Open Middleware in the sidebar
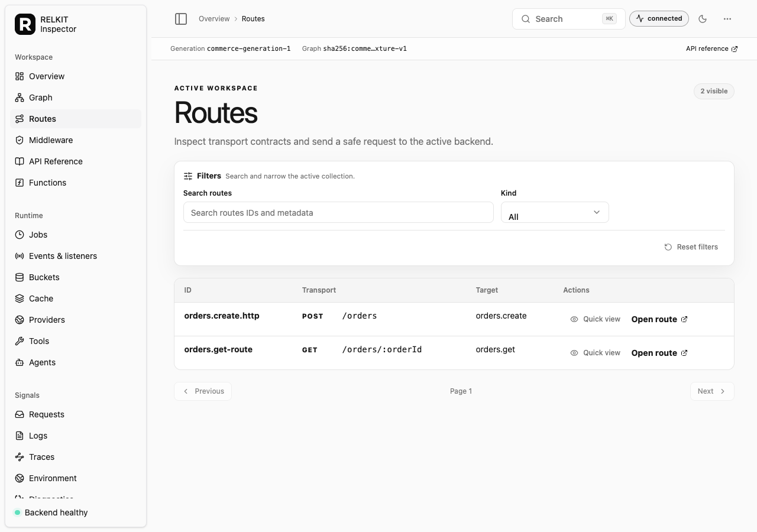The image size is (757, 532). click(x=76, y=140)
